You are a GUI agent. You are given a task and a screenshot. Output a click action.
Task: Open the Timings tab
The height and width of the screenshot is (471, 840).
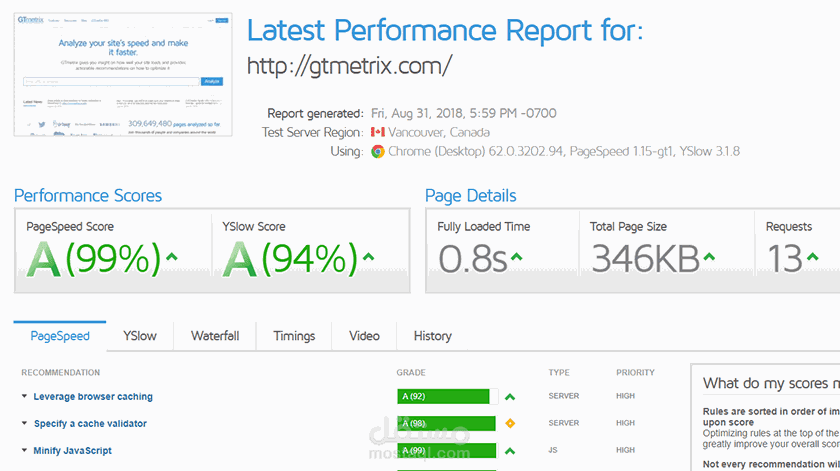click(294, 336)
